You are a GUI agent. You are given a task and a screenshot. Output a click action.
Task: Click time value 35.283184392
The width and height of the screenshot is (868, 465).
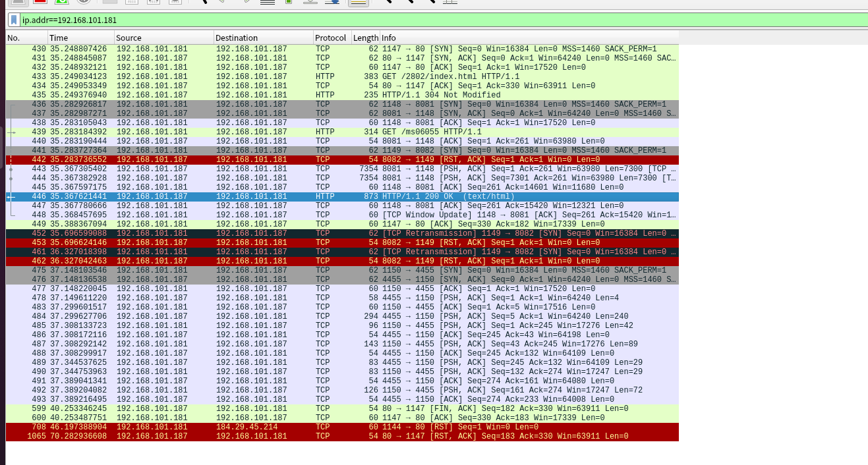[x=78, y=132]
